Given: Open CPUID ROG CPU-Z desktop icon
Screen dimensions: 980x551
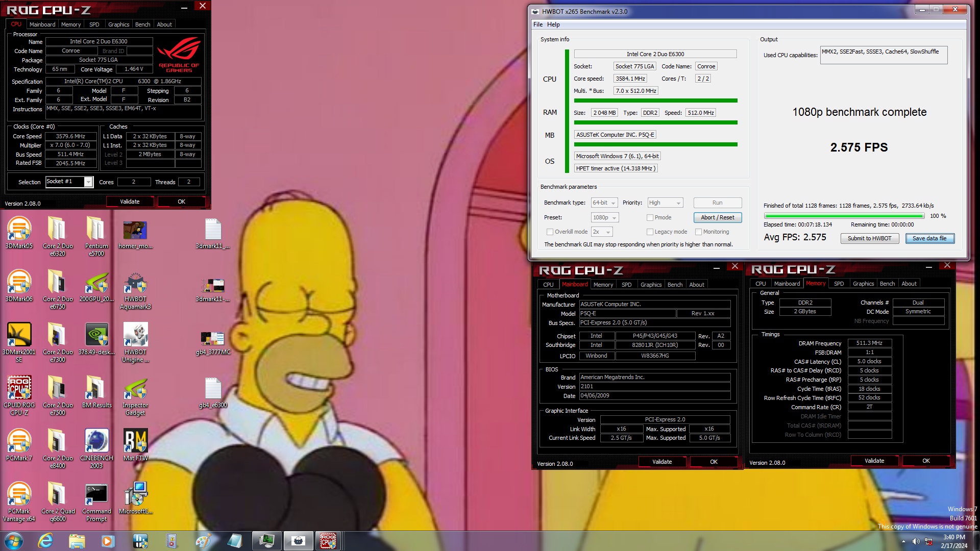Looking at the screenshot, I should tap(19, 395).
